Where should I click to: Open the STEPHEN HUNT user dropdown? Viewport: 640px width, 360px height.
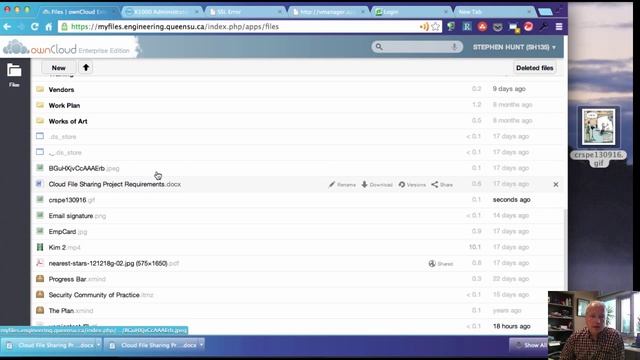click(514, 47)
